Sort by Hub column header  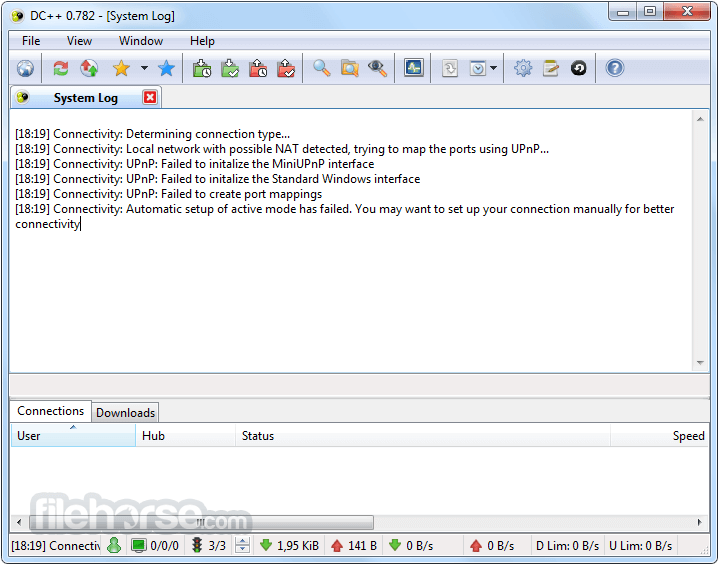pyautogui.click(x=186, y=435)
